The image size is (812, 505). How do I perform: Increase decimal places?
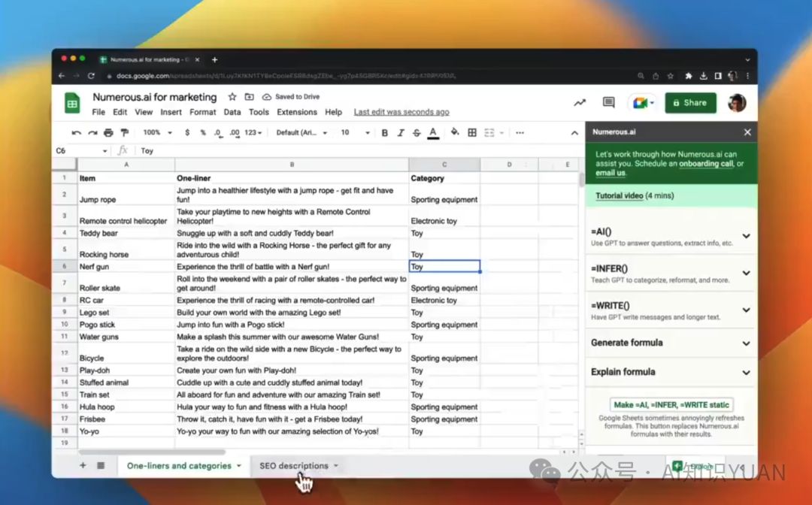(235, 133)
